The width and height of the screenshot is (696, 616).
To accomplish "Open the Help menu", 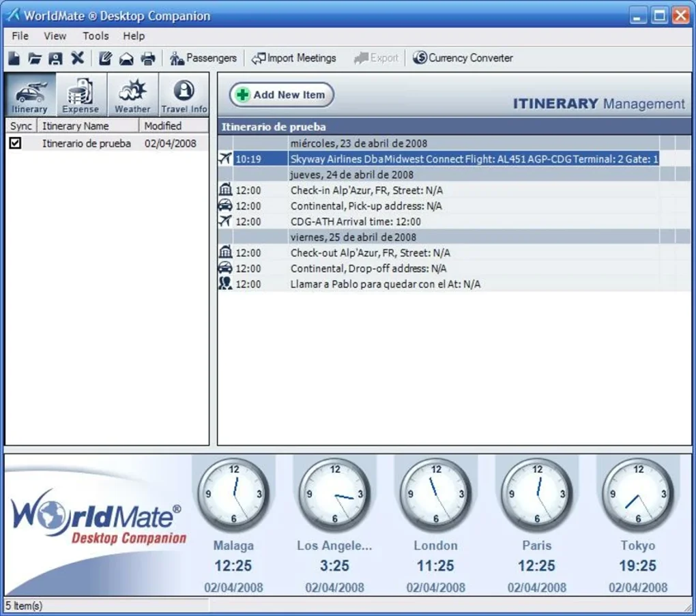I will point(134,36).
